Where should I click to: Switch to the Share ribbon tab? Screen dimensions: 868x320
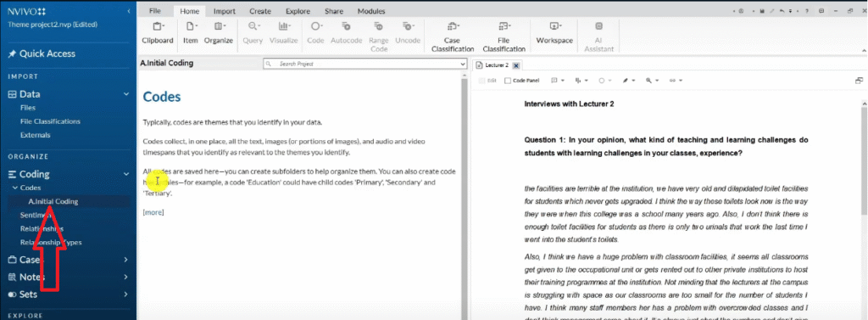click(x=334, y=11)
